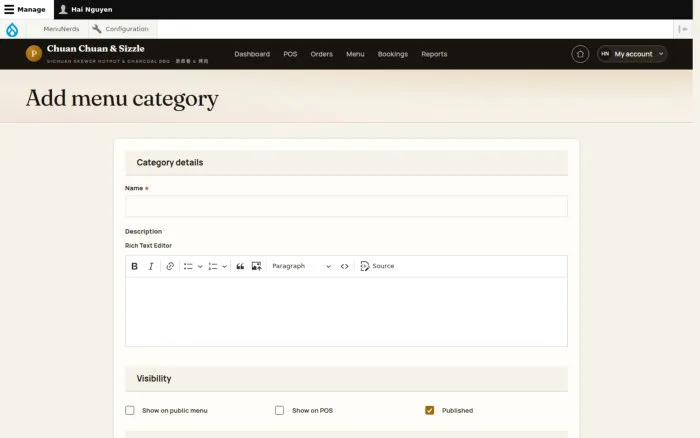Open the Orders nav item

pyautogui.click(x=322, y=54)
